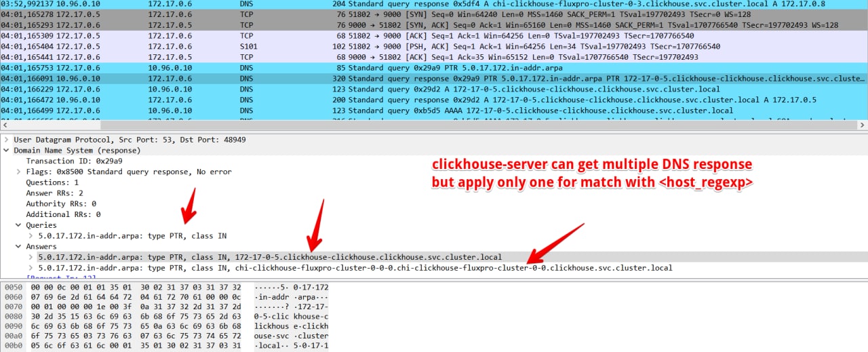Expand the answer pointing to 172-17-0-5.clickhouse-clickhouse
Image resolution: width=868 pixels, height=352 pixels.
point(31,258)
